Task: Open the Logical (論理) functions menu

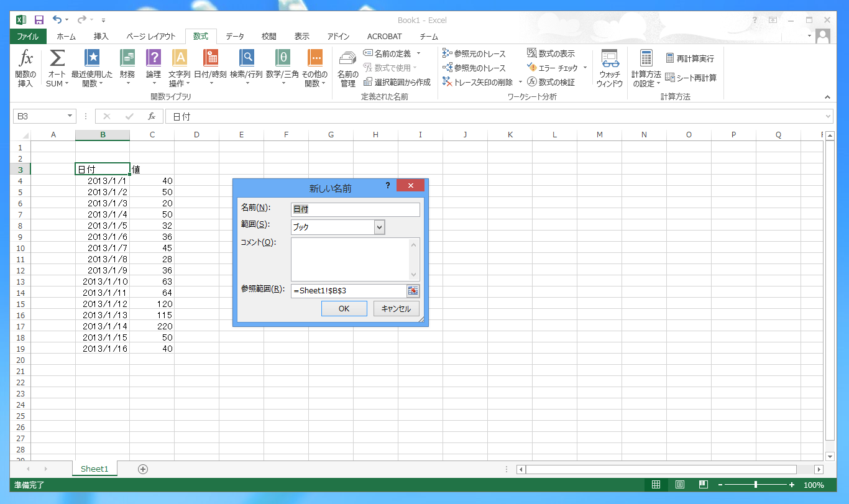Action: [x=154, y=68]
